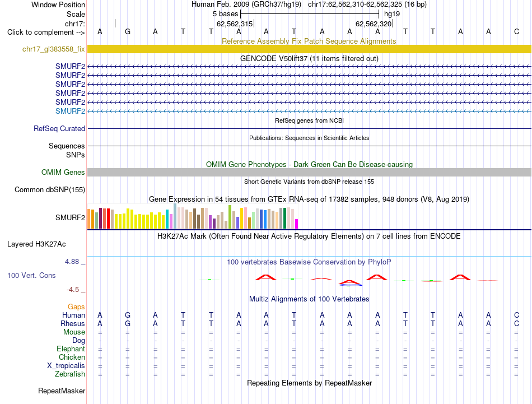Select the Elephant alignment row label
The image size is (532, 404).
click(x=71, y=349)
